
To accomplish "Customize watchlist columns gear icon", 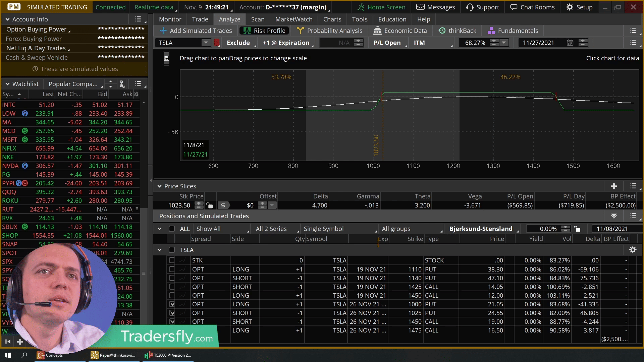I will click(x=136, y=94).
